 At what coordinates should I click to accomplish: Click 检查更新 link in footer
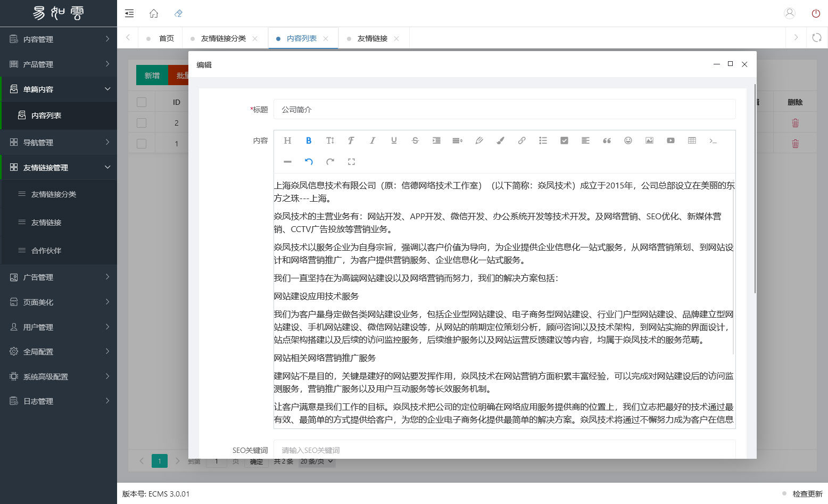807,494
